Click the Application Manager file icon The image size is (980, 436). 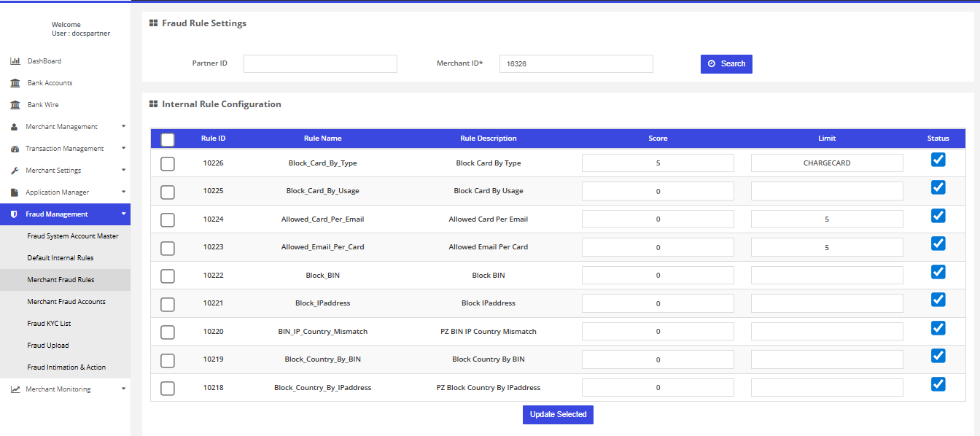click(15, 192)
